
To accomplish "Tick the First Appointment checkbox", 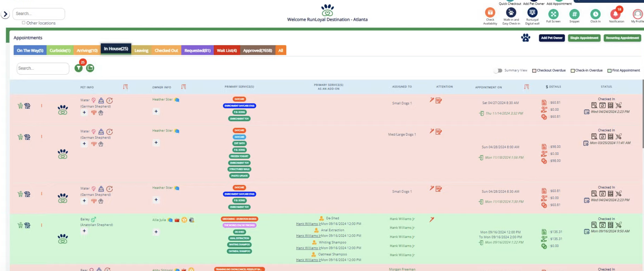I will coord(610,70).
